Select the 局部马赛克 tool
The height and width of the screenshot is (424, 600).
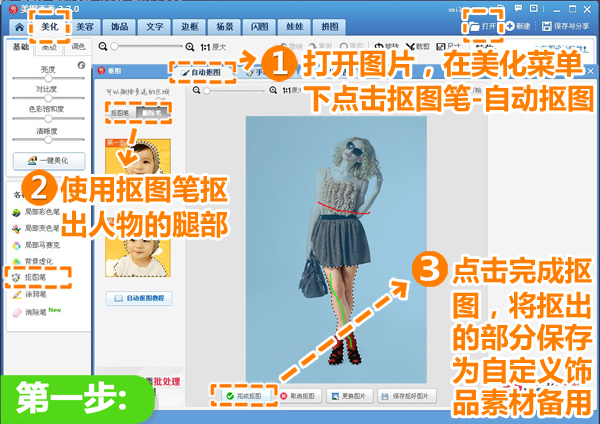click(x=36, y=245)
